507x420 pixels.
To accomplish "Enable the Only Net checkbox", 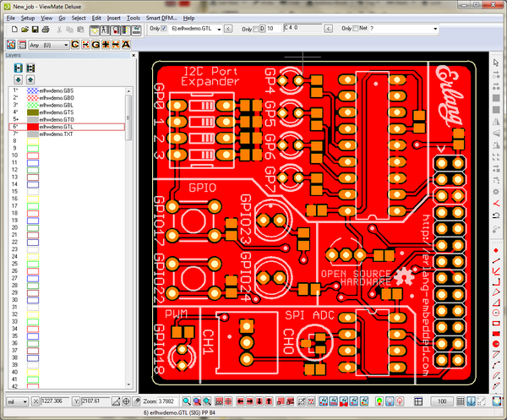I will pyautogui.click(x=356, y=29).
